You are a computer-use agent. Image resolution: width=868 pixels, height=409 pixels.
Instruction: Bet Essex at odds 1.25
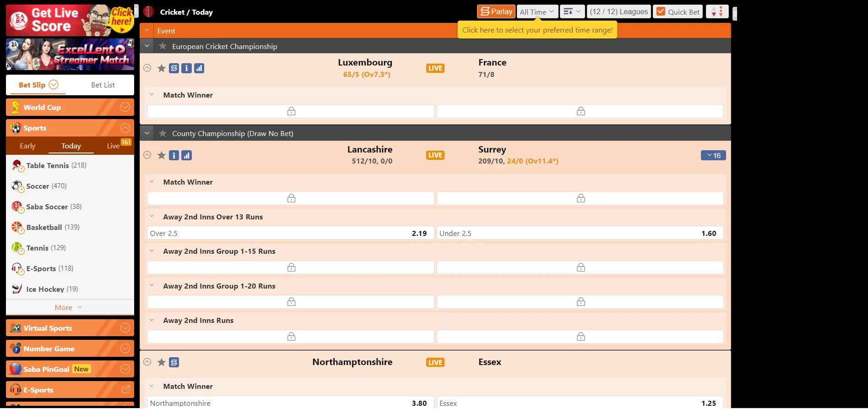(x=580, y=403)
